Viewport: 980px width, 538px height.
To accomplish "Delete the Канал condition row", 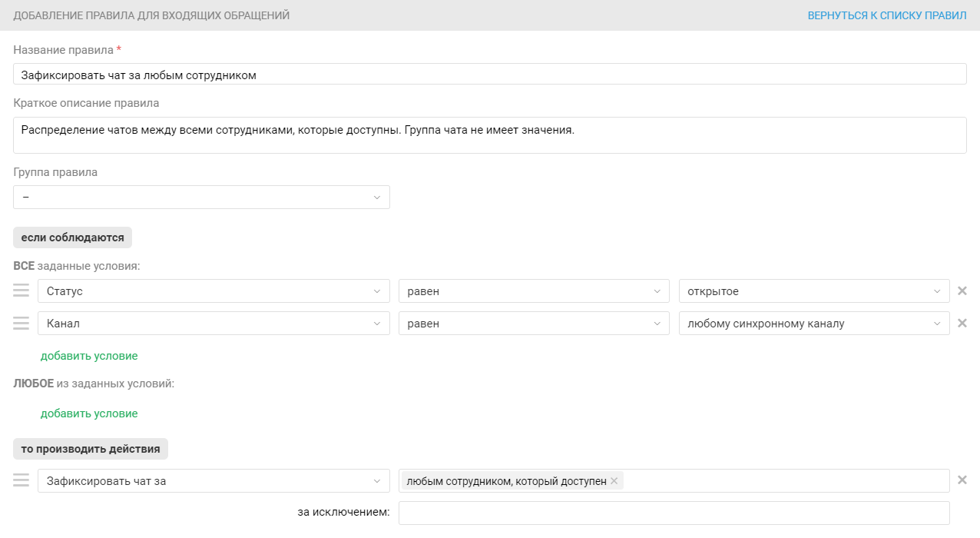I will coord(962,324).
